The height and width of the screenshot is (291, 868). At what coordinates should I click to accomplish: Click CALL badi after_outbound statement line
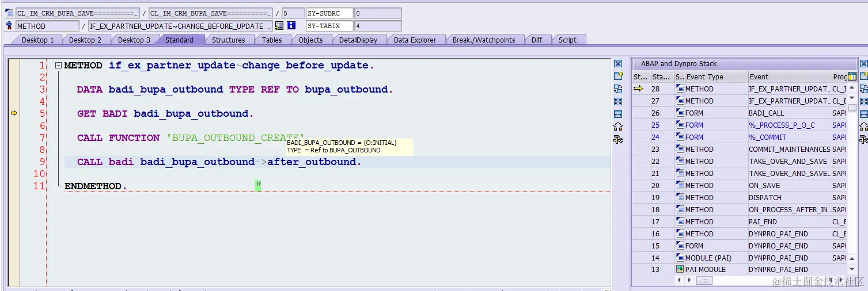click(x=219, y=162)
